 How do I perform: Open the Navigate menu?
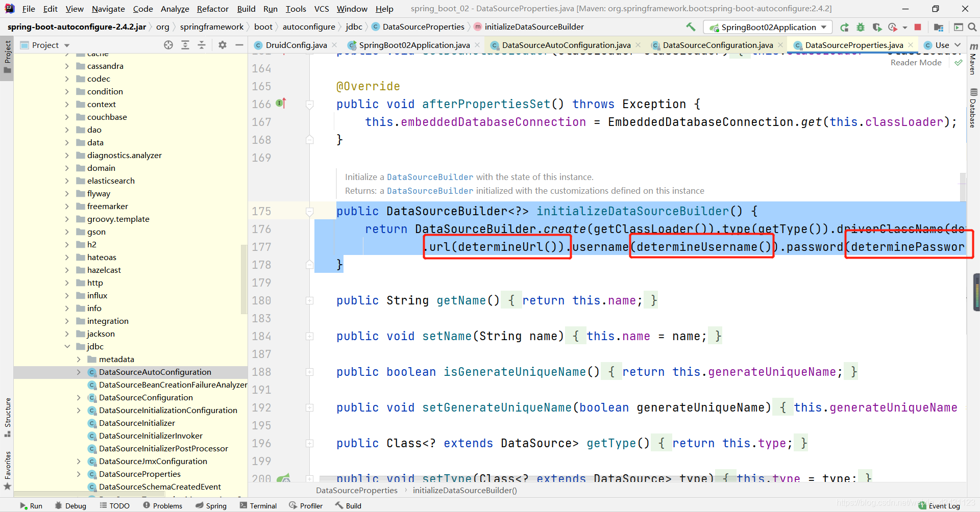[x=108, y=9]
